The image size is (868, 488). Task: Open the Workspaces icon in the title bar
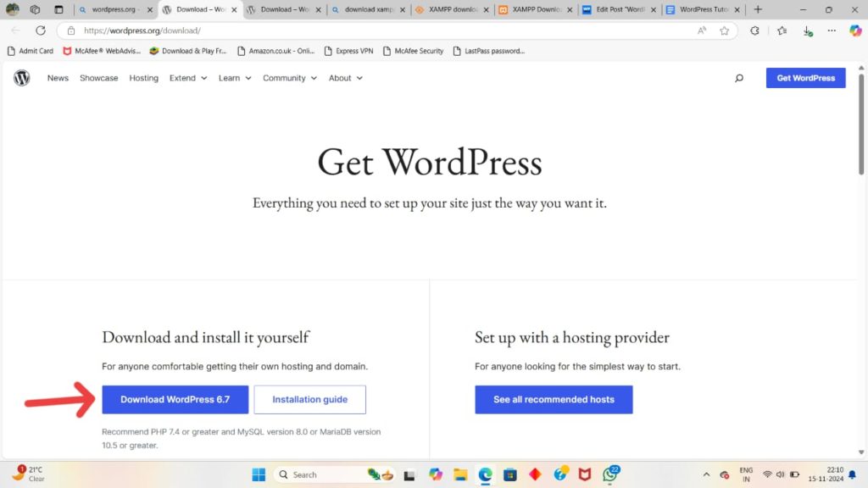pos(35,9)
